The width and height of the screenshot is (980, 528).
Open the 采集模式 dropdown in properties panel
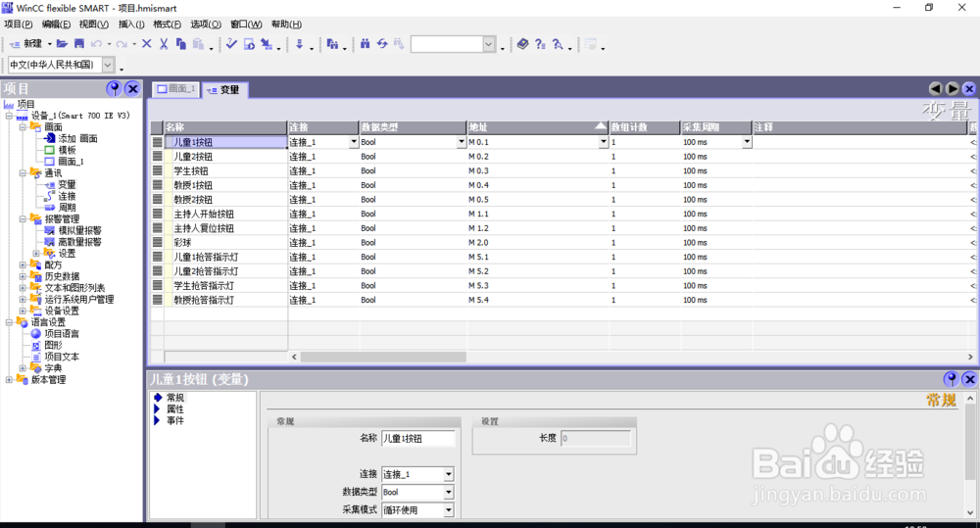448,510
